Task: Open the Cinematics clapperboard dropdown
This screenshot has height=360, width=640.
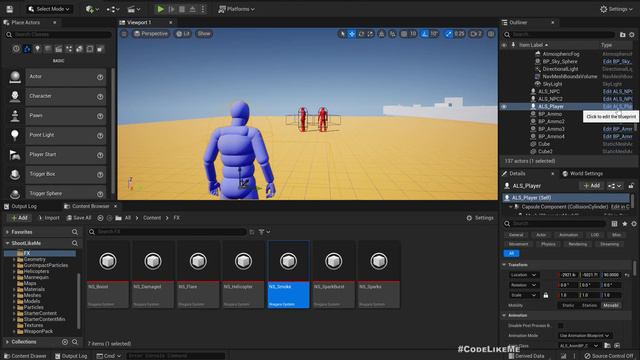Action: pos(133,9)
